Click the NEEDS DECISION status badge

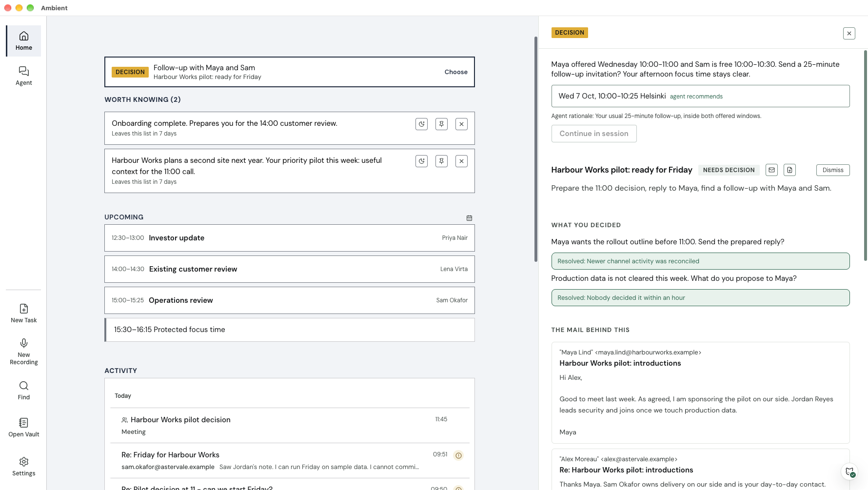click(729, 170)
